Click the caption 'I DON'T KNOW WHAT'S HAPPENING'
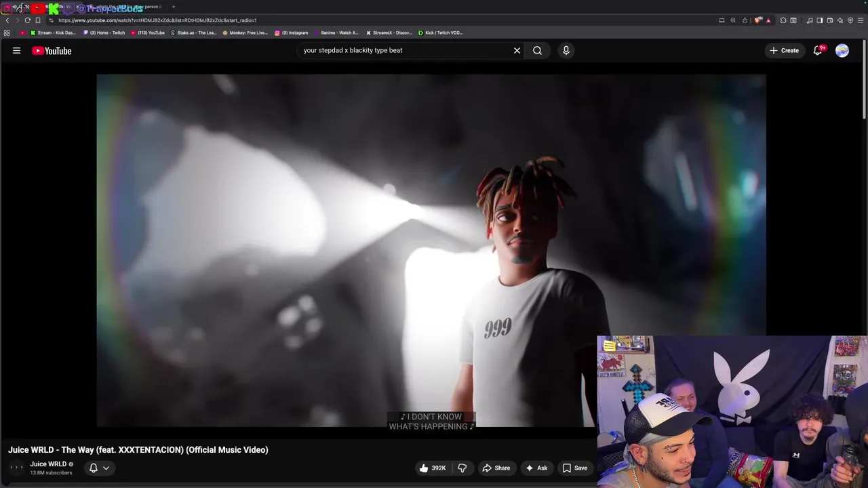Viewport: 868px width, 488px height. coord(431,422)
